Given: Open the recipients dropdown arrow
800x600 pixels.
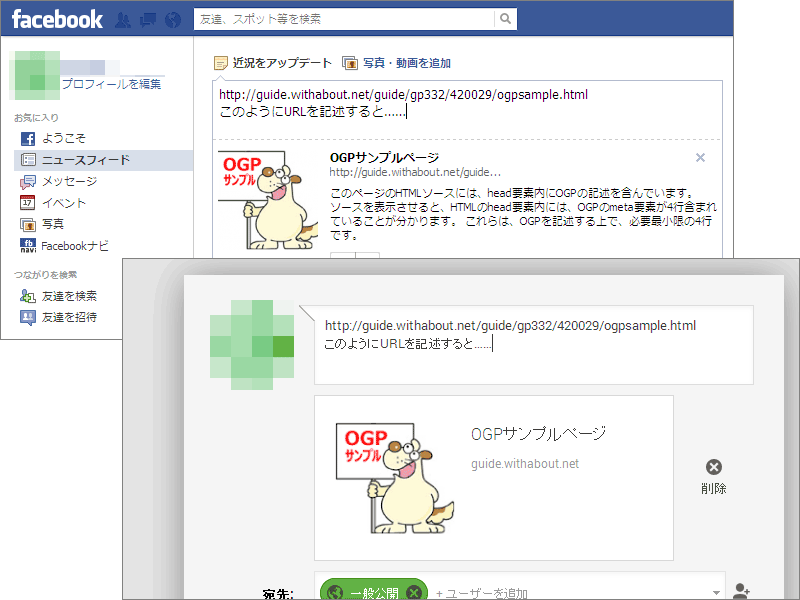Looking at the screenshot, I should pos(716,593).
